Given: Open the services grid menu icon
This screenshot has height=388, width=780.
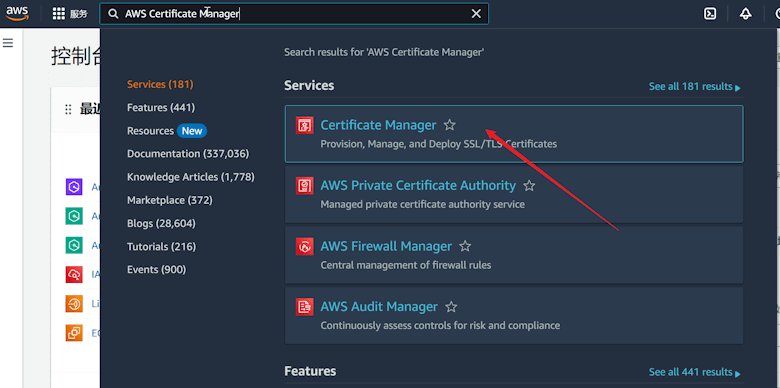Looking at the screenshot, I should [x=59, y=14].
